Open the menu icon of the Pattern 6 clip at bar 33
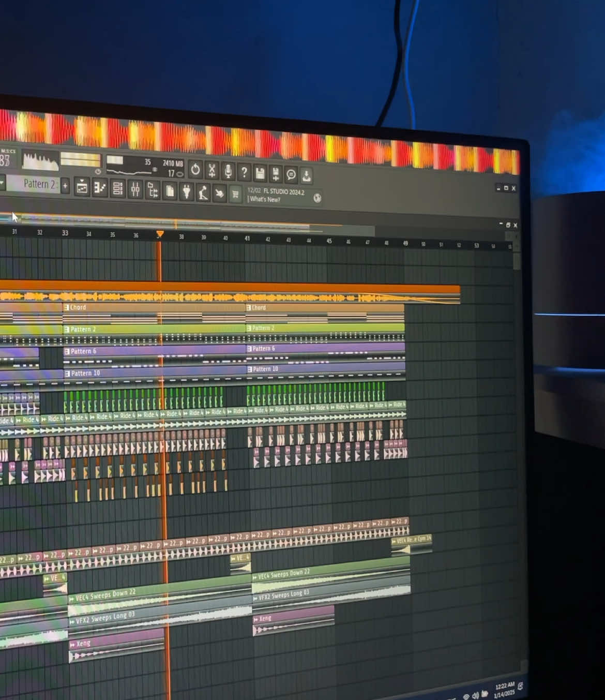 [x=66, y=351]
